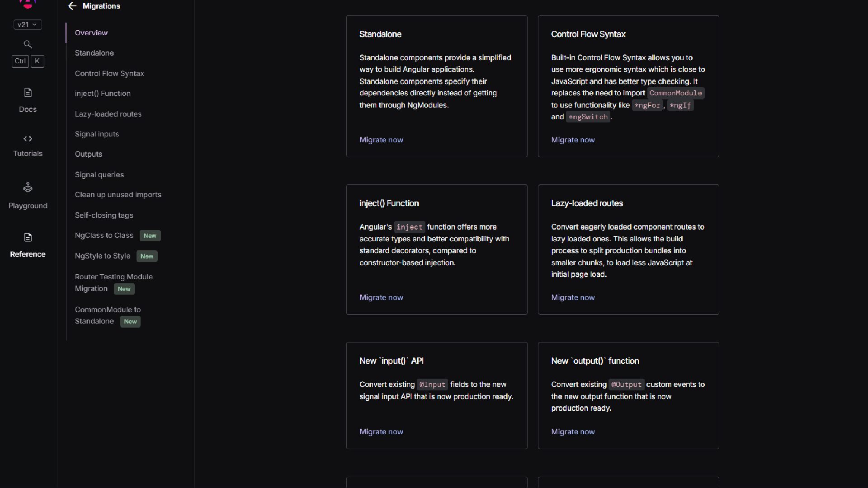Click Migrate now in New output() card
This screenshot has width=868, height=488.
tap(573, 432)
